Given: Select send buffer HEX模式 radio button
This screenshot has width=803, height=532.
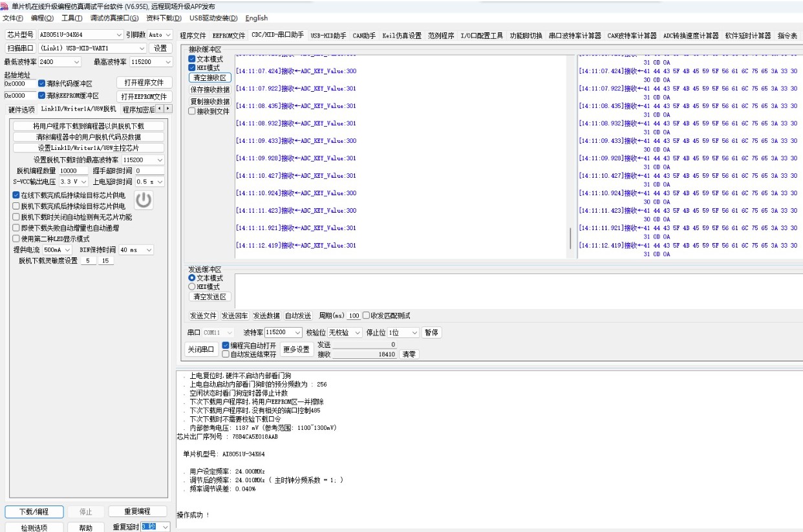Looking at the screenshot, I should (x=191, y=286).
